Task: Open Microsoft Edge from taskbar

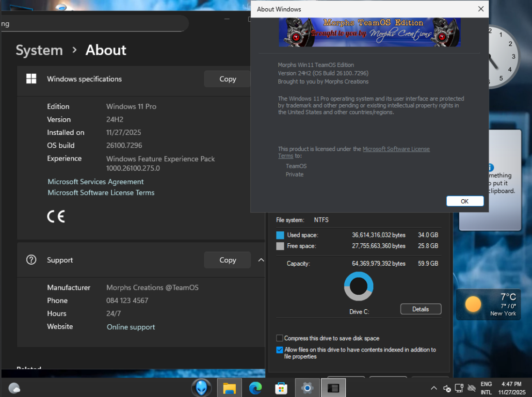Action: (x=255, y=388)
